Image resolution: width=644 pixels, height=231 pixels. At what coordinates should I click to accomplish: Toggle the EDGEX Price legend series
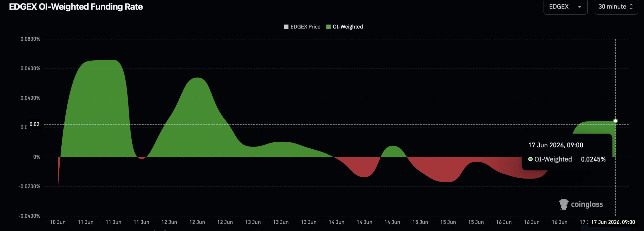[302, 27]
